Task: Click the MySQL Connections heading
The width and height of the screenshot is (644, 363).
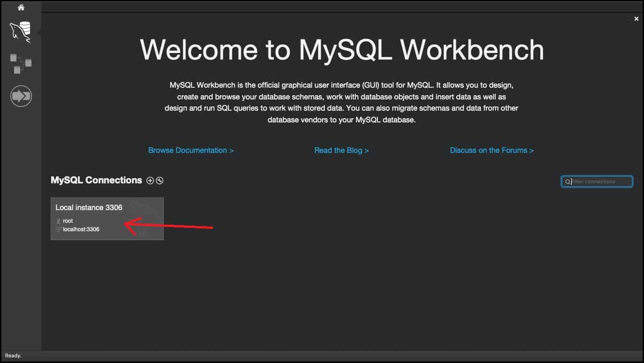Action: (96, 180)
